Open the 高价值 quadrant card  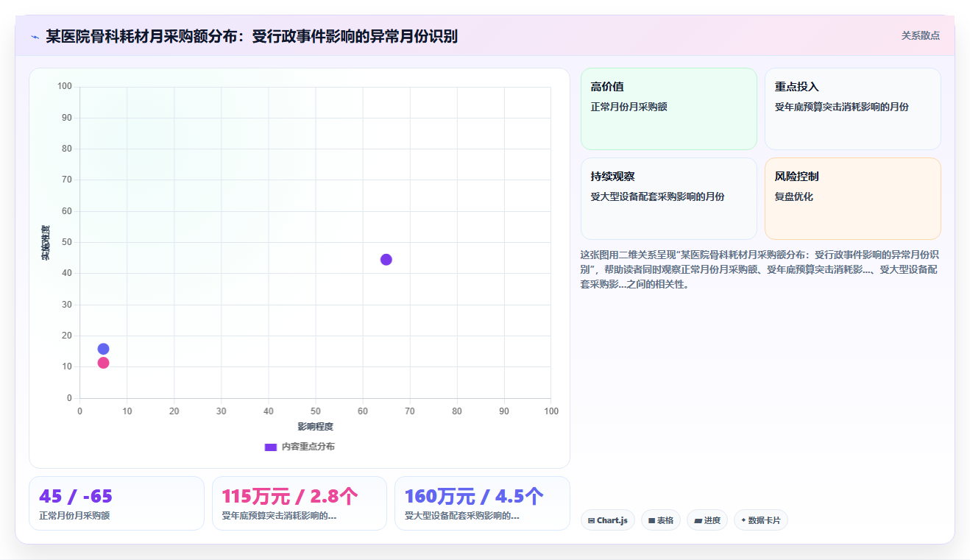click(x=669, y=109)
